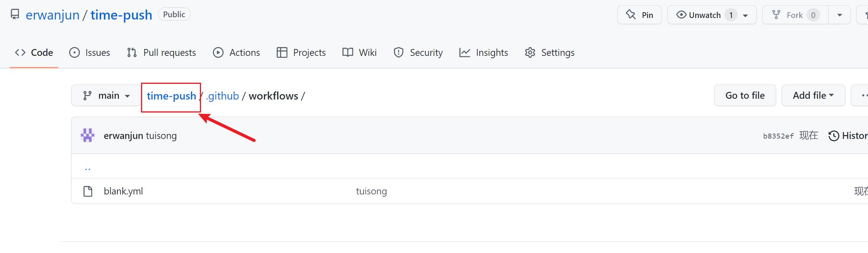Click the pin icon on the Pin button
The image size is (868, 253).
[x=631, y=15]
